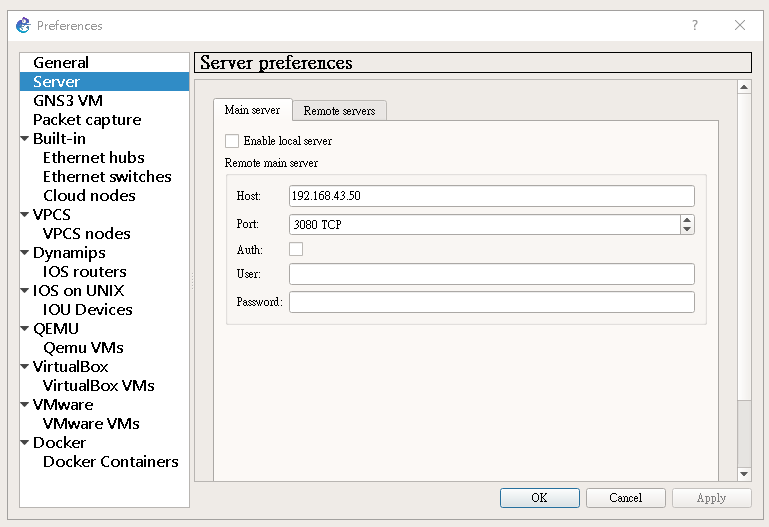Click the User input field
This screenshot has height=527, width=769.
click(x=491, y=274)
